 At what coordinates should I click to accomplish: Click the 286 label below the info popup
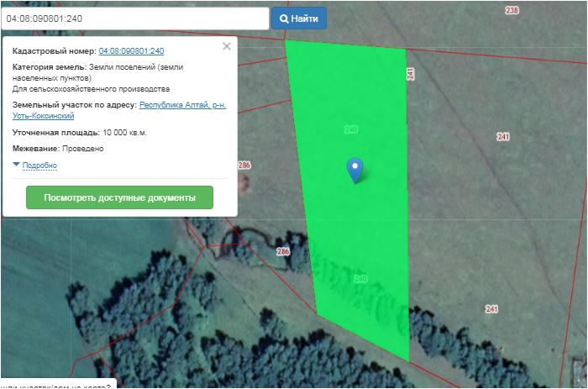(x=283, y=251)
